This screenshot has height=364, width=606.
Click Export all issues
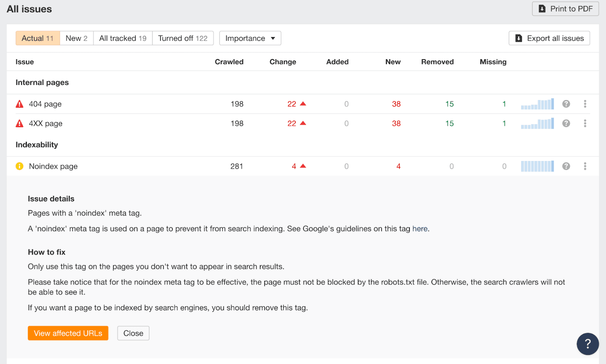pos(549,38)
